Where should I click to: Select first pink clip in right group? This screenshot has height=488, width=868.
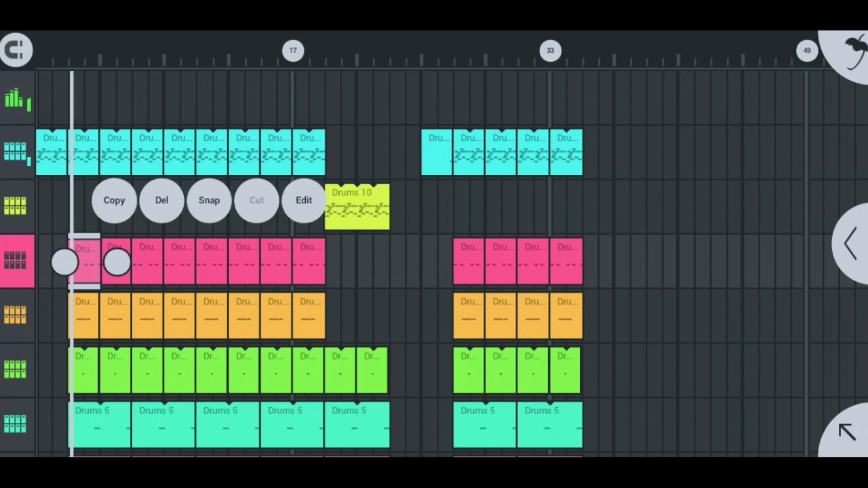(x=469, y=261)
